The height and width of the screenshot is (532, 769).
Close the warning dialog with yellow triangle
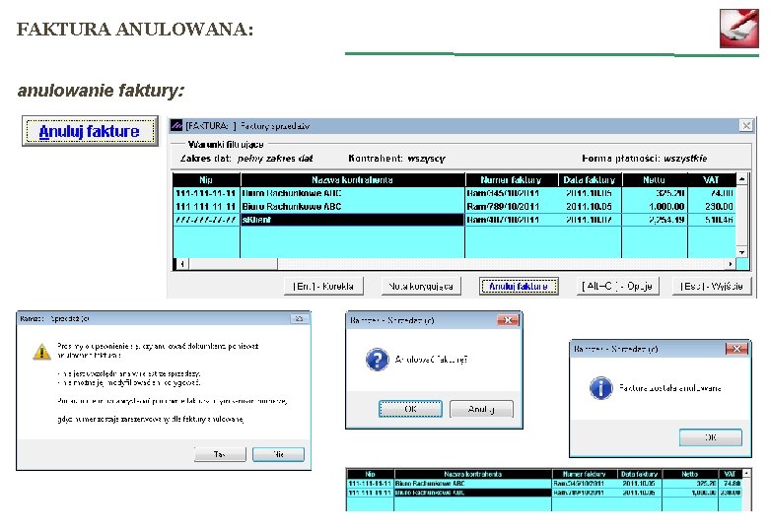(299, 319)
